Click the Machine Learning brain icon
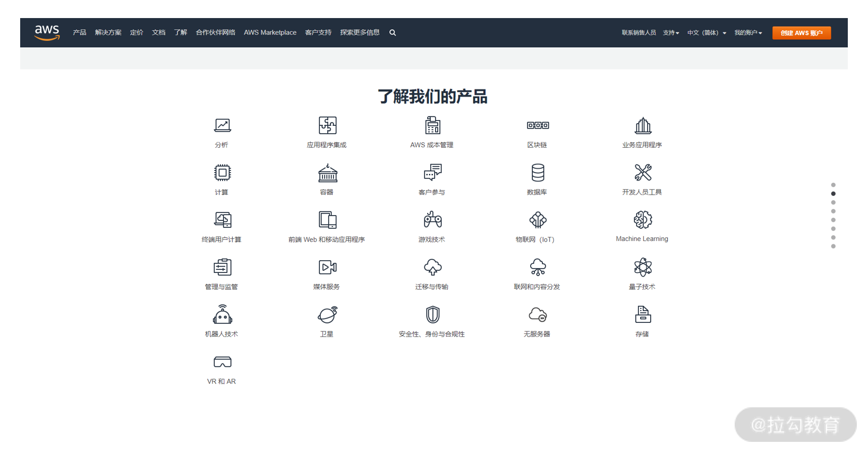Screen dimensions: 868x453 tap(643, 220)
